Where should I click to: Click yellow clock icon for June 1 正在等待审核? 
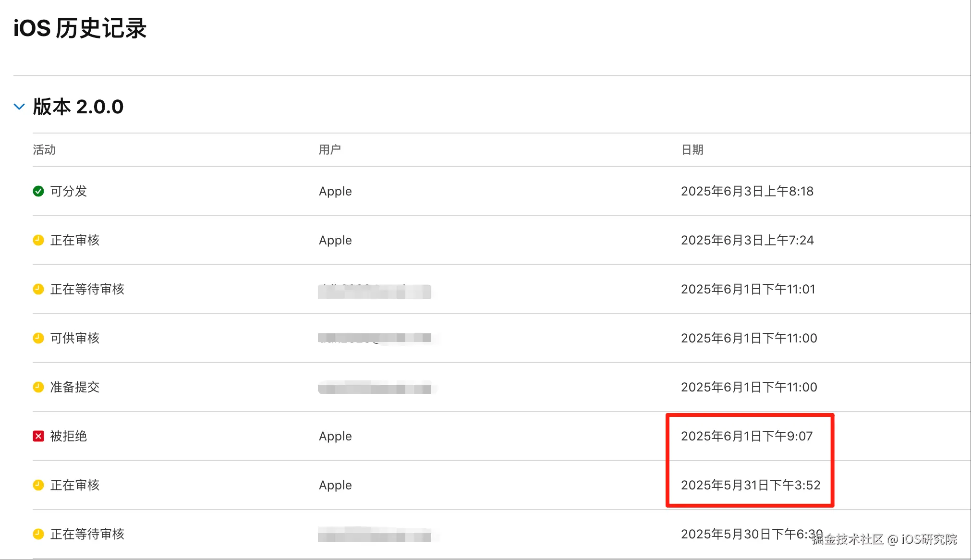click(38, 289)
